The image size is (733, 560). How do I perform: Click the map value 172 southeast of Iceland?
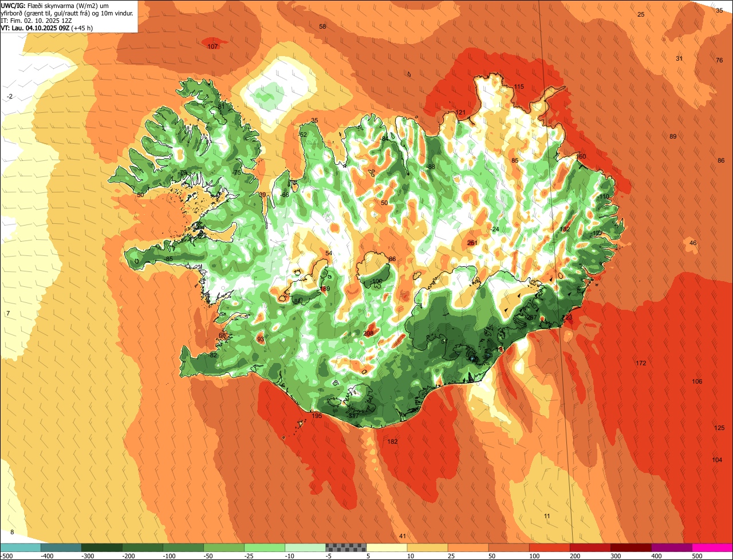pyautogui.click(x=641, y=363)
